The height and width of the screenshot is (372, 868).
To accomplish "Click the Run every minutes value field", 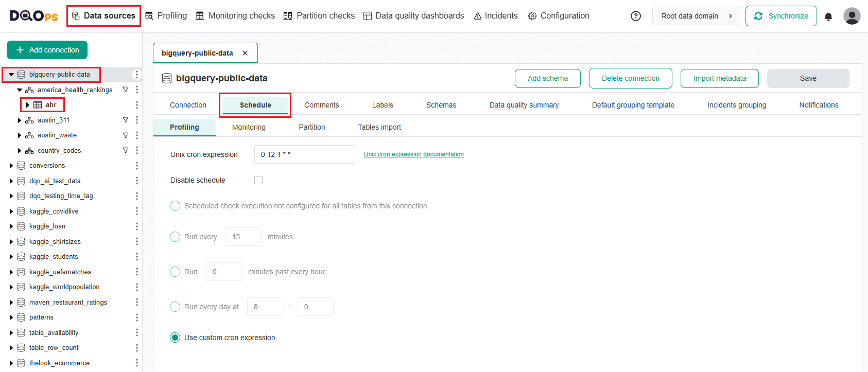I will [244, 237].
